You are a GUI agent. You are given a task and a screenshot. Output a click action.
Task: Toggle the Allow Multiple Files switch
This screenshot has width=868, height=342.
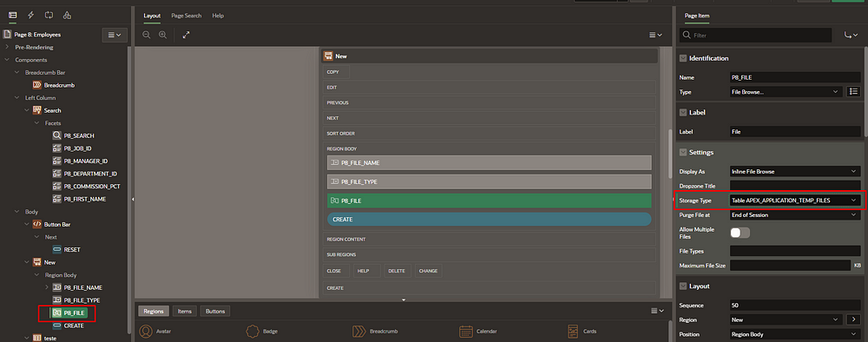[740, 233]
